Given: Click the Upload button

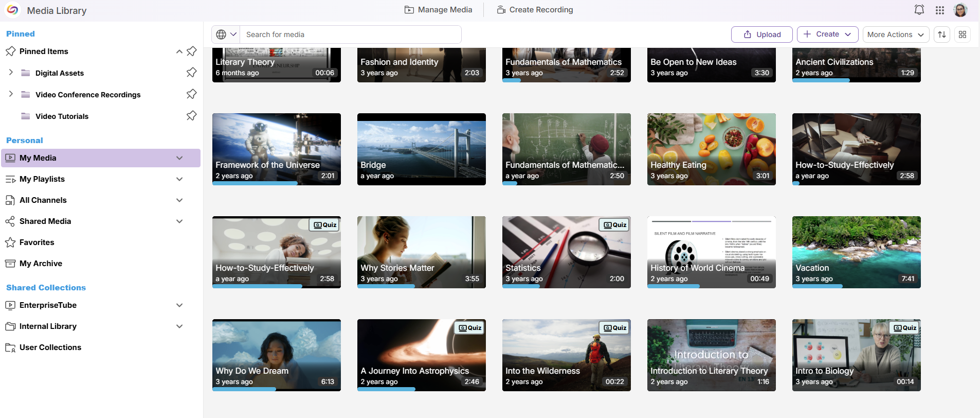Looking at the screenshot, I should [x=762, y=34].
